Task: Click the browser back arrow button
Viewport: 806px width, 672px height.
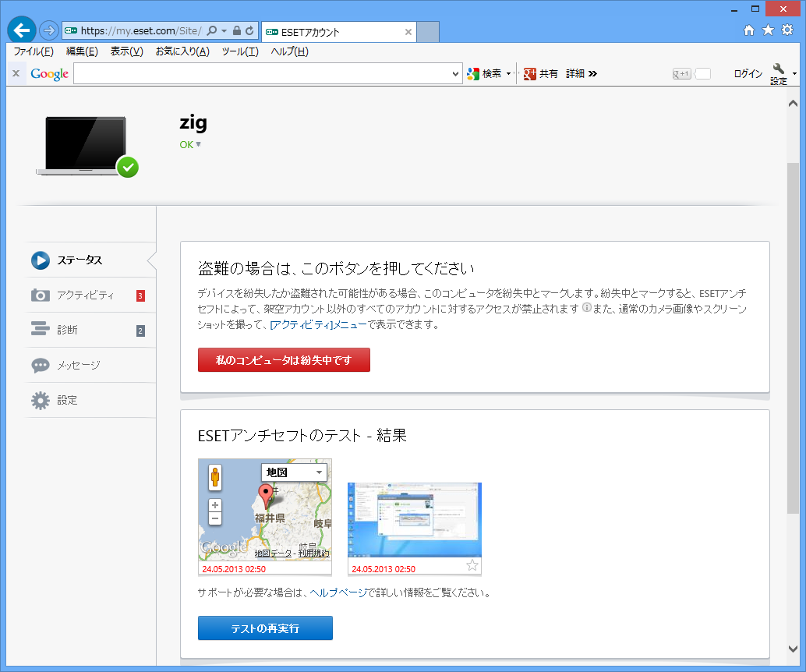Action: [22, 30]
